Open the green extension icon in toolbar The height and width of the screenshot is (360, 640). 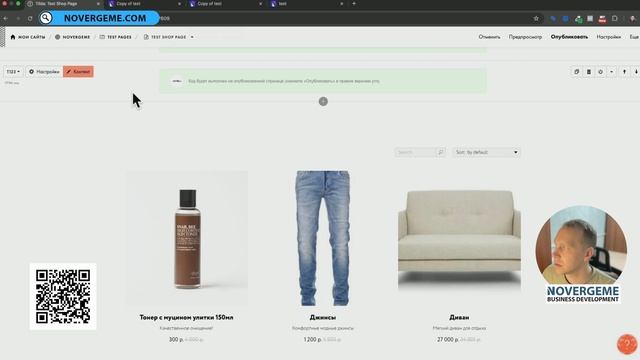pos(578,18)
